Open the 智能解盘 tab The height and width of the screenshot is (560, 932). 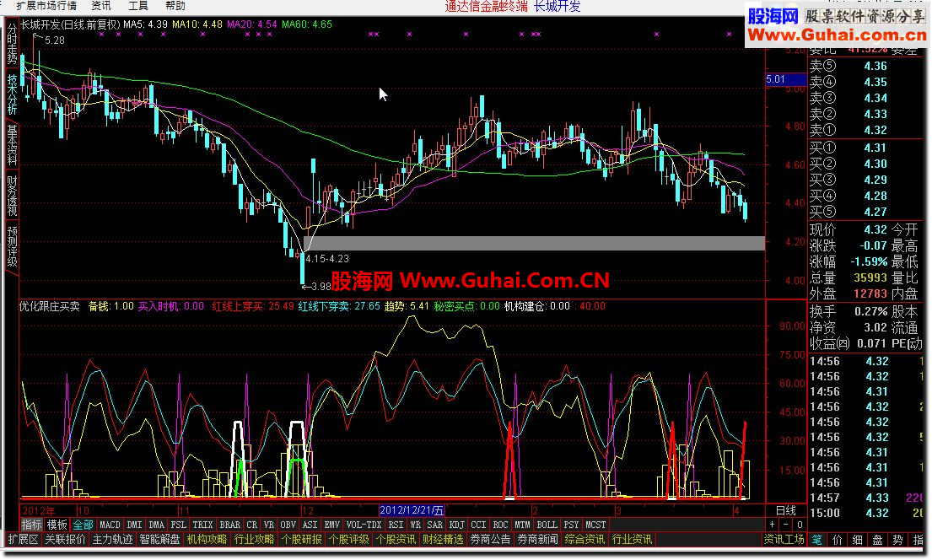160,540
